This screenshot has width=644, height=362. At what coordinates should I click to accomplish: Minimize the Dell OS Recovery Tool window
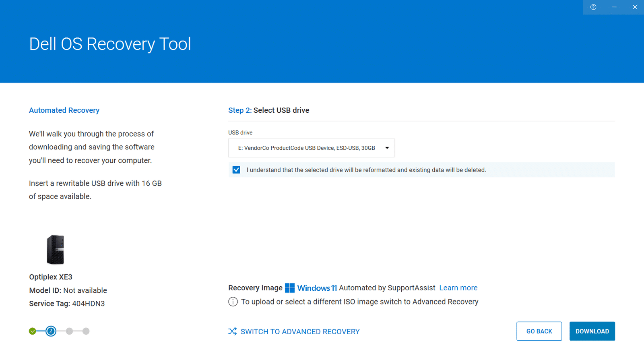(614, 7)
